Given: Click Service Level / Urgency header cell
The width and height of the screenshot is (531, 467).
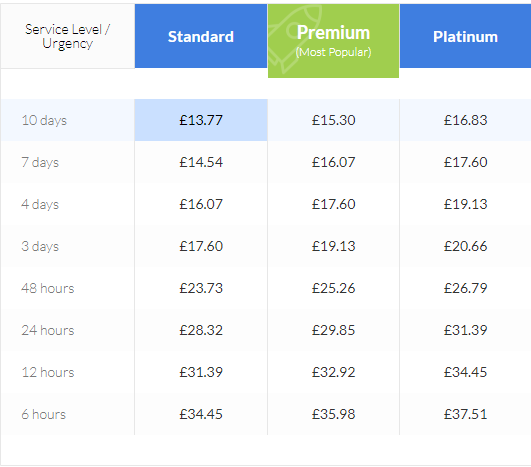Looking at the screenshot, I should pos(68,36).
